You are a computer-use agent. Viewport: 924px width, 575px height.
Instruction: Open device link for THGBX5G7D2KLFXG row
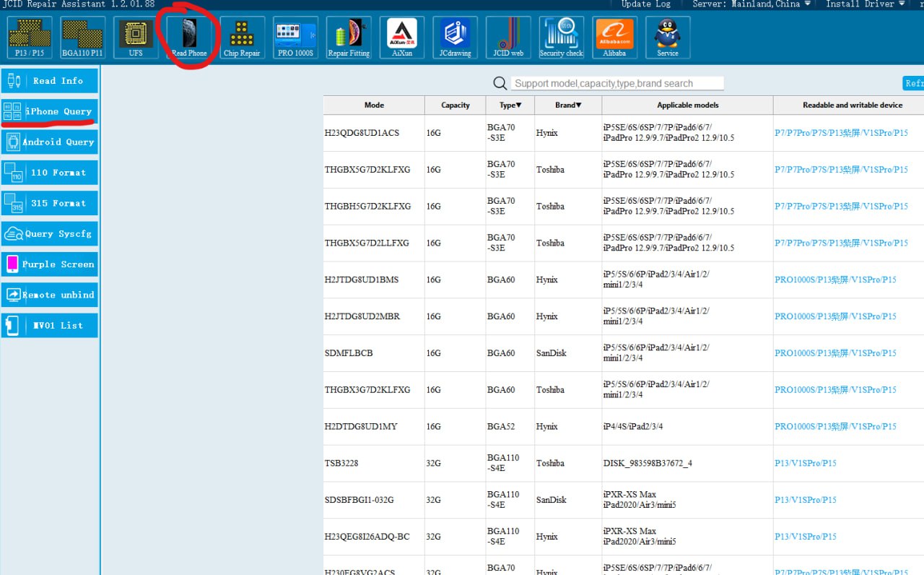pyautogui.click(x=841, y=170)
